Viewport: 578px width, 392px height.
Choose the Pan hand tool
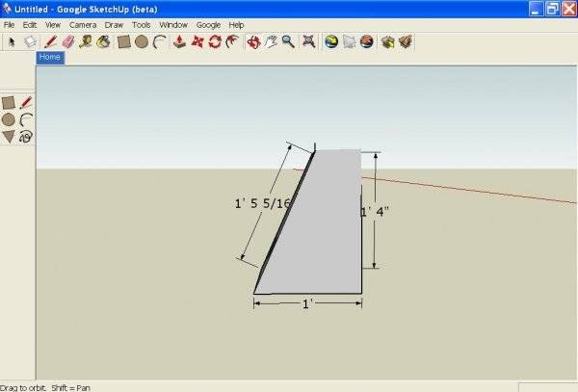click(271, 42)
